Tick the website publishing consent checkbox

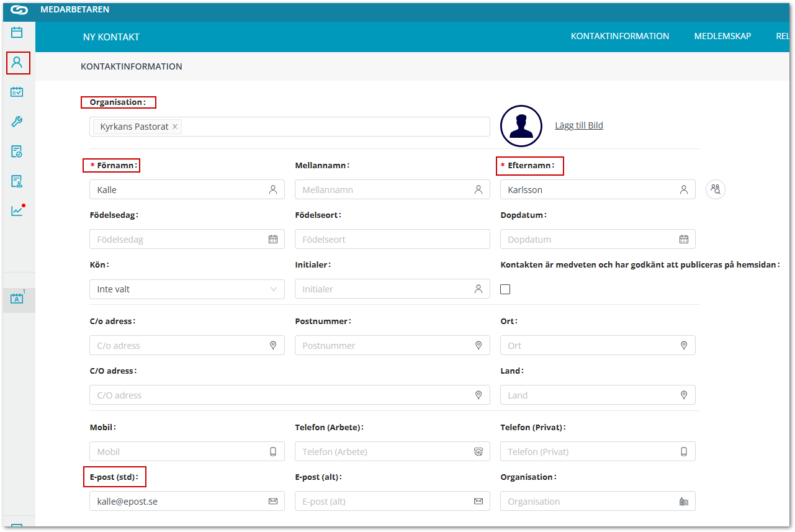(505, 289)
